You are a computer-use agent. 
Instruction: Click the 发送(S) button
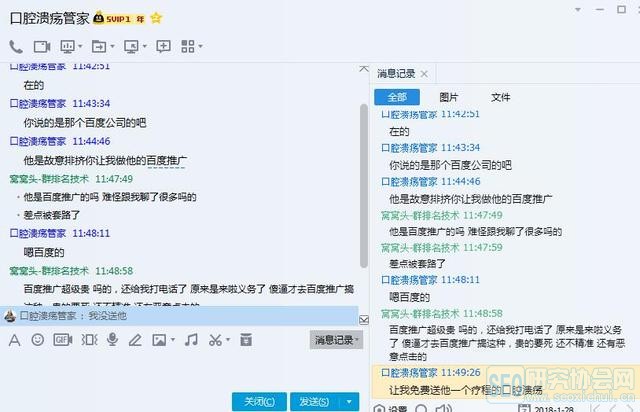click(314, 402)
